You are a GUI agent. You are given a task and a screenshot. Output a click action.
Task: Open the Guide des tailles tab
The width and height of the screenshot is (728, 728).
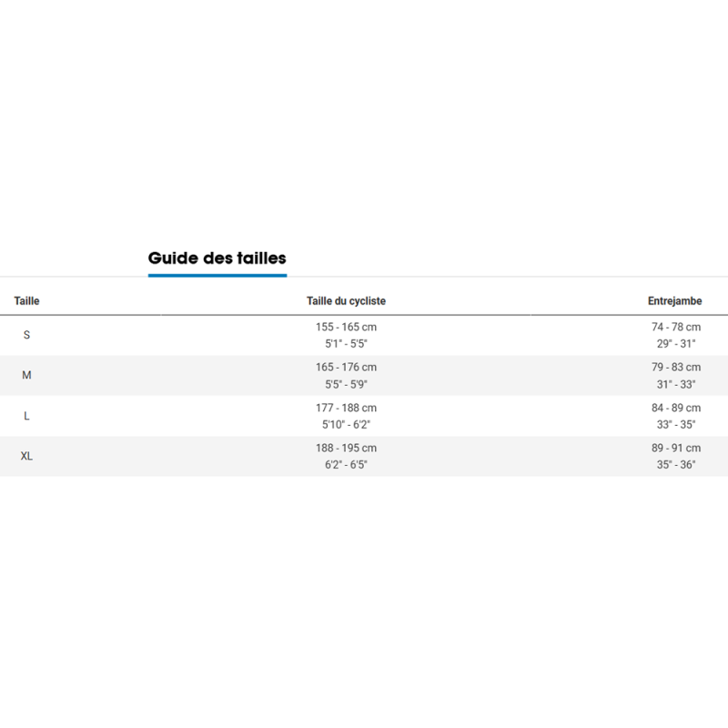(x=217, y=258)
